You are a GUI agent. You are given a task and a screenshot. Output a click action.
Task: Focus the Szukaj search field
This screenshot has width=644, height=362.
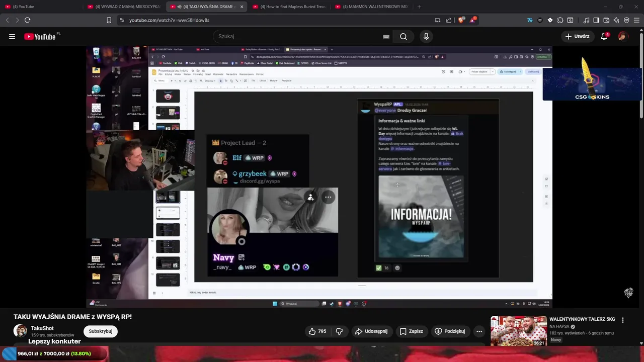coord(299,36)
